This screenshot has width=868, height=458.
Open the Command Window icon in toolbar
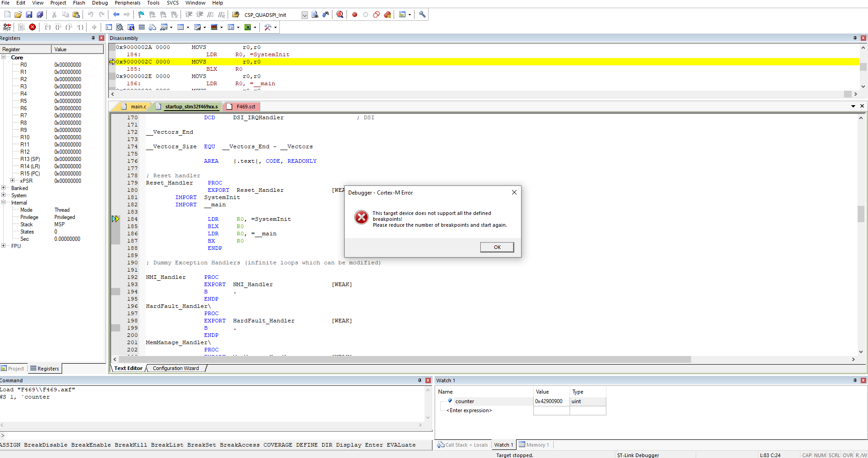pos(109,27)
